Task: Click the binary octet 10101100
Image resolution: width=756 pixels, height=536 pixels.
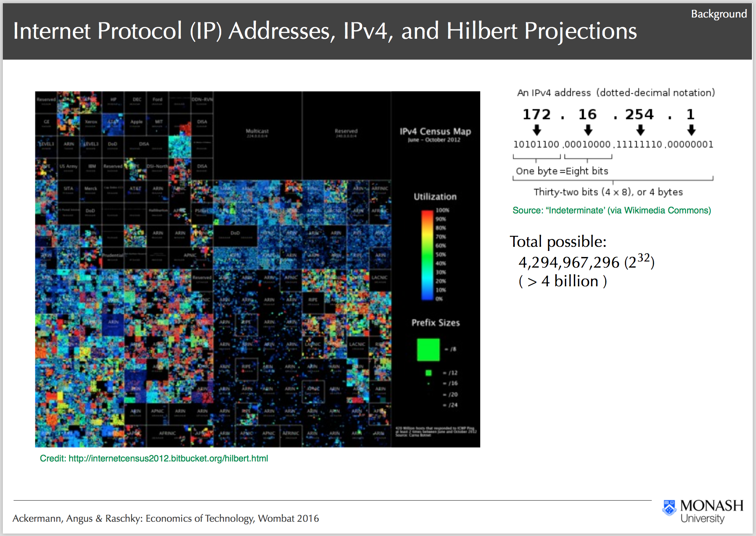Action: tap(536, 145)
